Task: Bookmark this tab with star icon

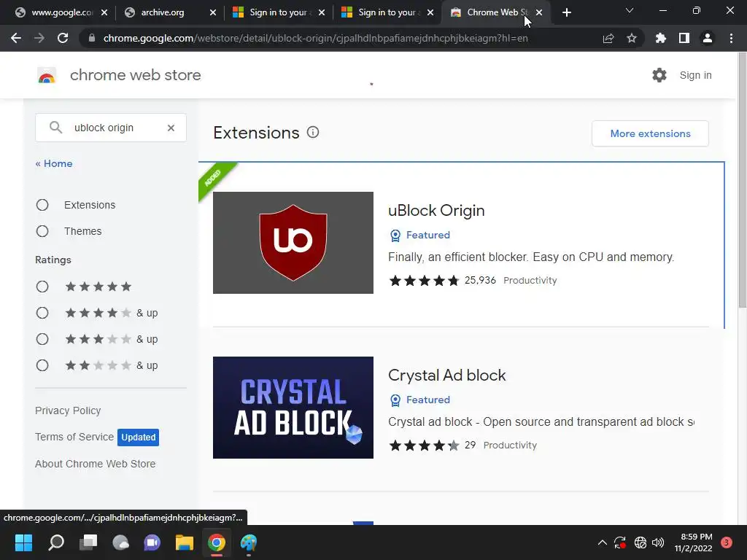Action: 632,38
